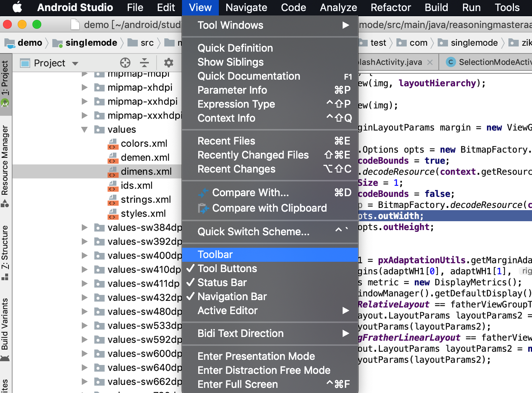Choose Expression Type menu entry
The image size is (532, 393).
pyautogui.click(x=270, y=104)
